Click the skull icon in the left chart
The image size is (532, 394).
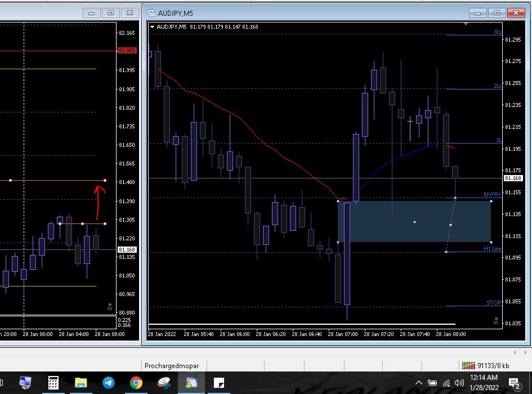tap(110, 307)
